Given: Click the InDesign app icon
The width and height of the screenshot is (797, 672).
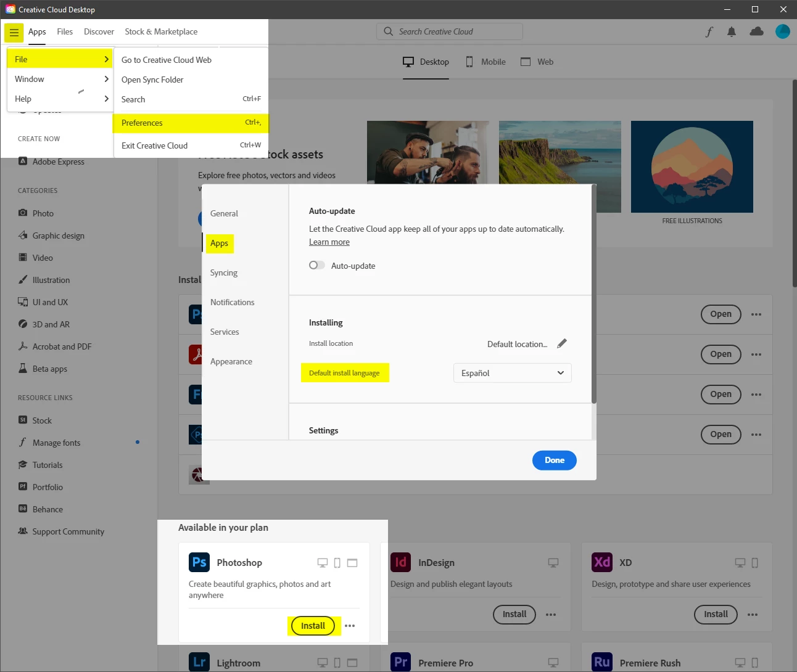Looking at the screenshot, I should pyautogui.click(x=400, y=562).
